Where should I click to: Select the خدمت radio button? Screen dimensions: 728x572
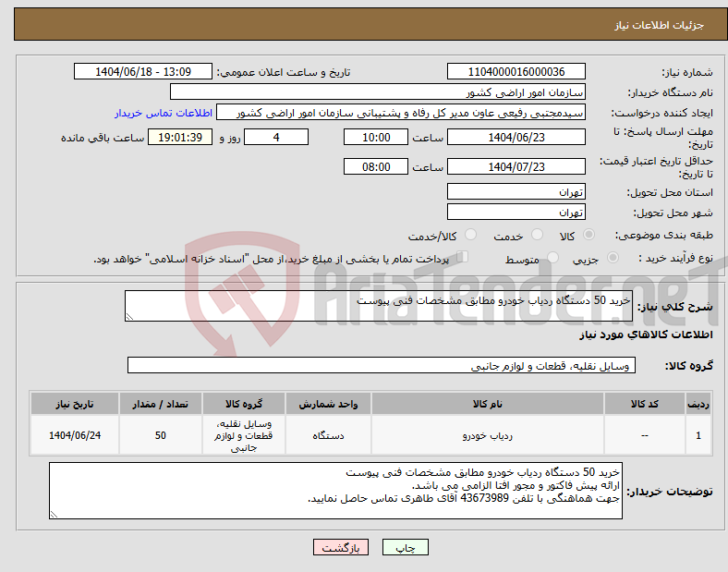coord(537,235)
